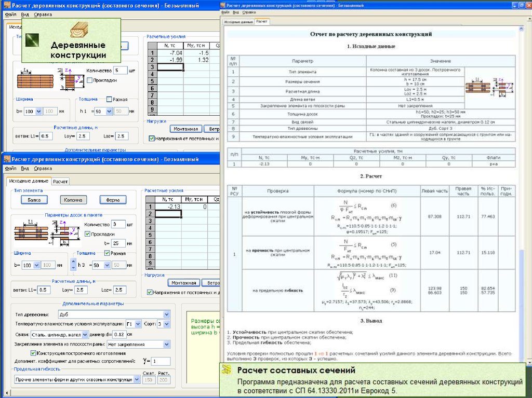The height and width of the screenshot is (398, 532).
Task: Click the app icon in the report window title bar
Action: (x=224, y=4)
